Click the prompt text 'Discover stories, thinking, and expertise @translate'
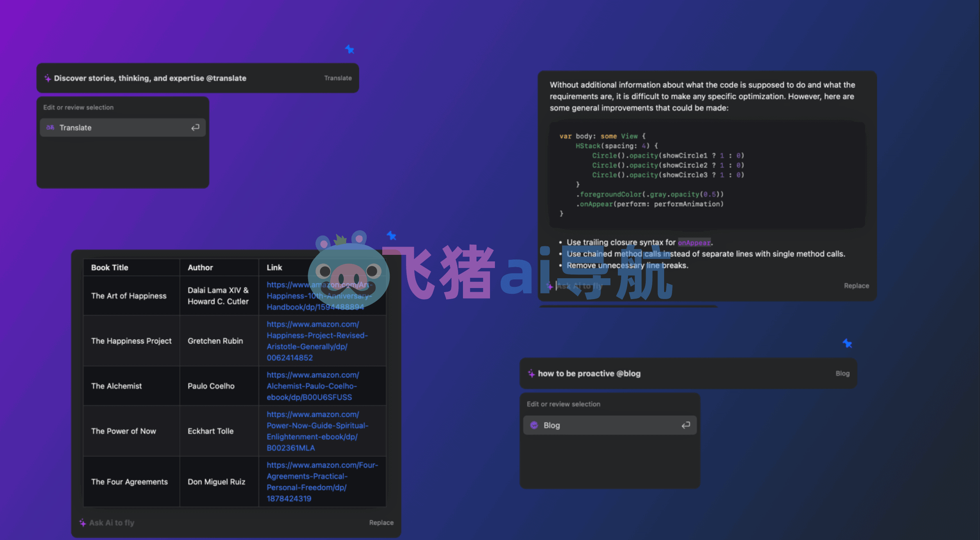The width and height of the screenshot is (980, 540). [150, 78]
